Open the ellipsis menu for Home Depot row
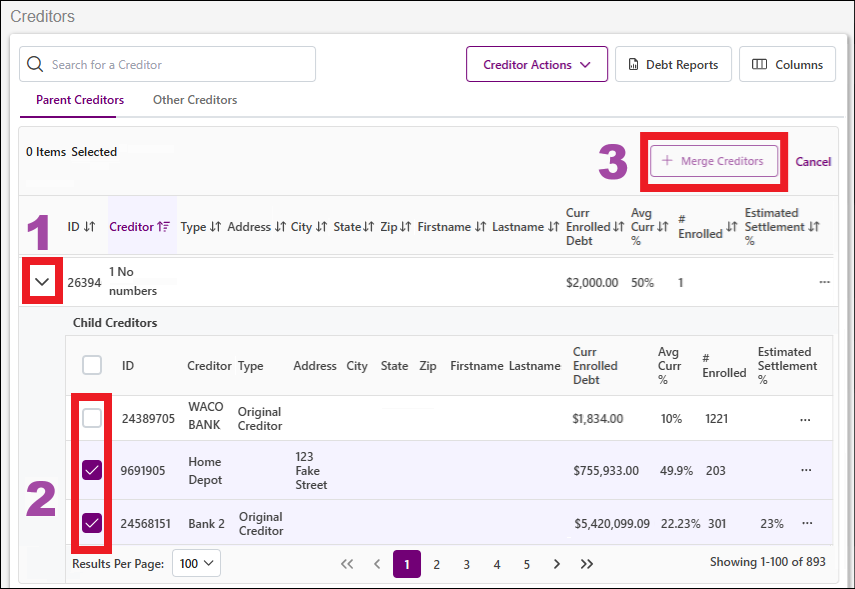Screen dimensions: 855x589 coord(806,470)
